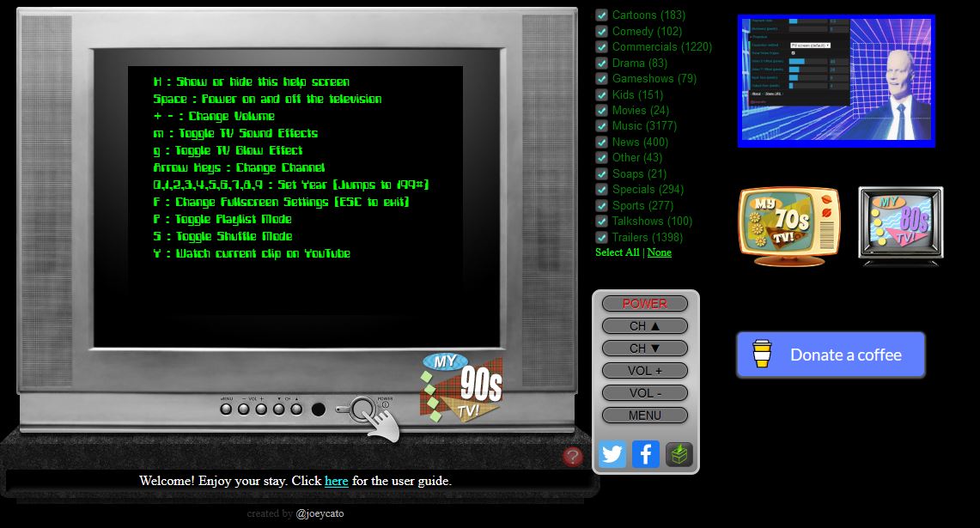Raise volume with the VOL + button
This screenshot has width=980, height=528.
645,371
